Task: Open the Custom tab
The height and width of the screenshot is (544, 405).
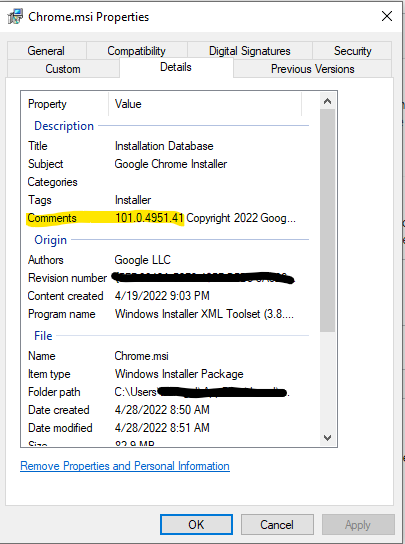Action: pos(63,69)
